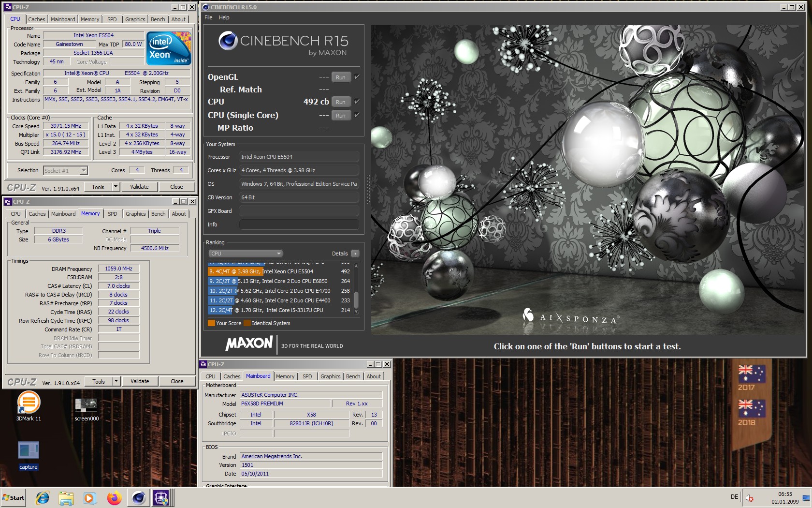Launch Firefox from the taskbar
Screen dimensions: 812x508
(114, 498)
